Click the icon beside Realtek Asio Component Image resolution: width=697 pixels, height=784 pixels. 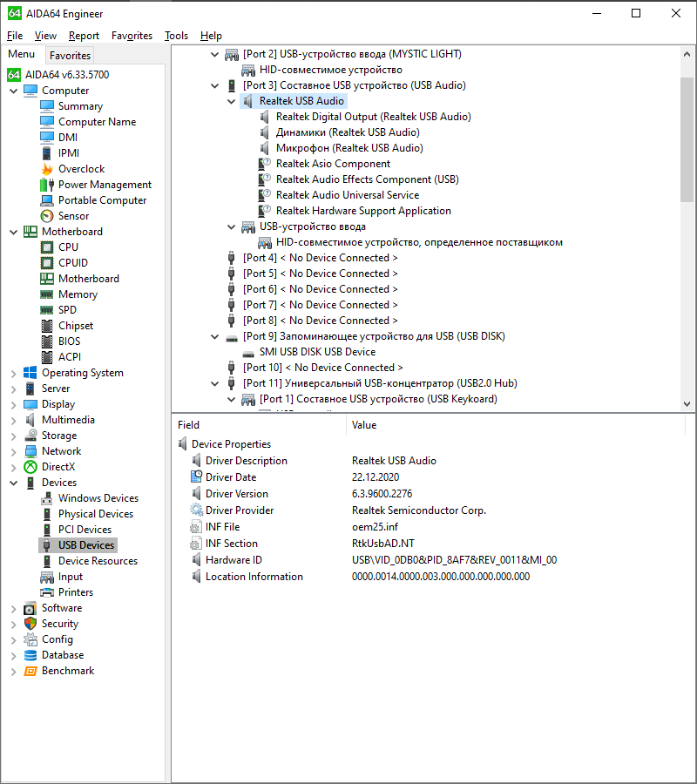coord(265,164)
